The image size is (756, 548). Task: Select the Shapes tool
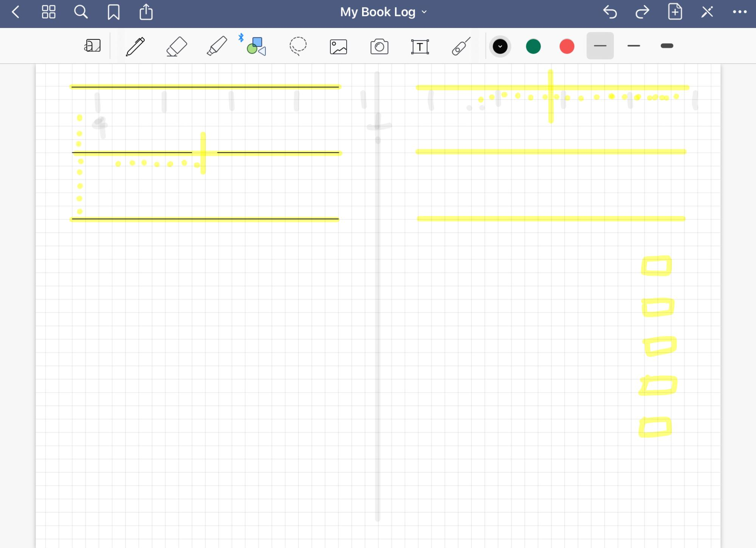pyautogui.click(x=257, y=47)
